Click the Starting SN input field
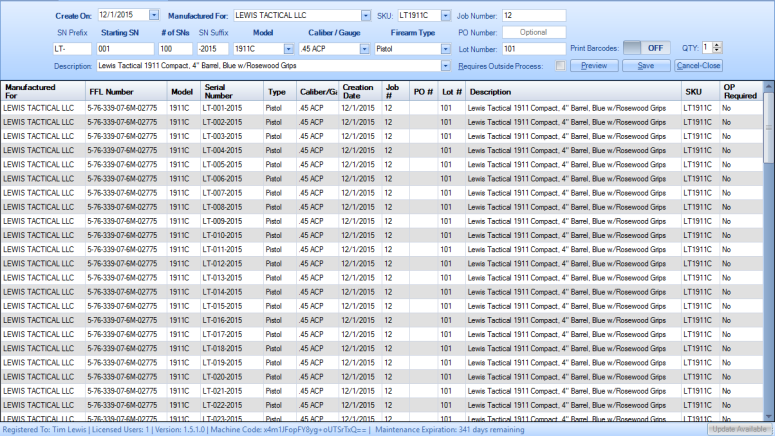Screen dimensions: 775x436 point(125,49)
